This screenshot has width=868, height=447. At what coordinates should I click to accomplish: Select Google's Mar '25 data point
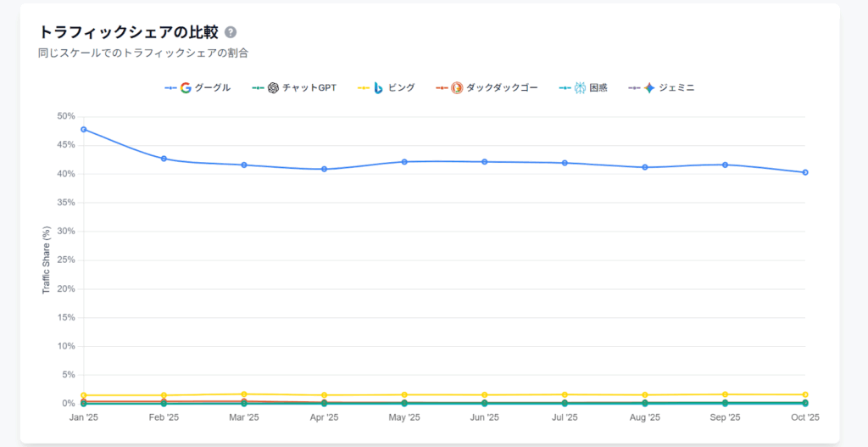point(244,165)
